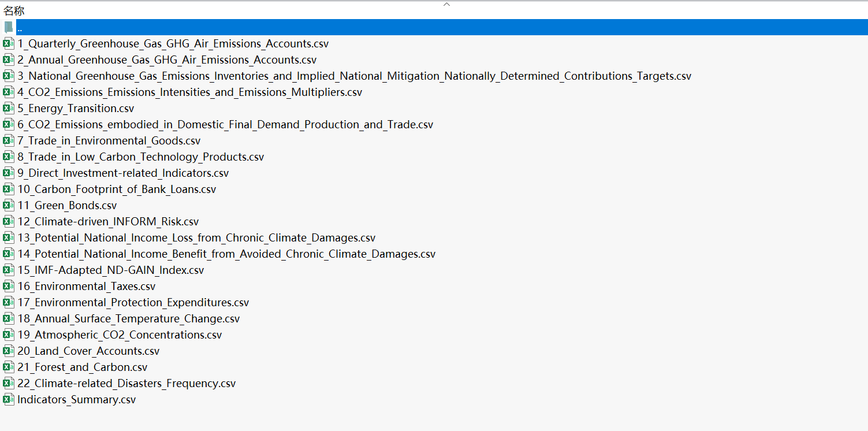
Task: Select the 14_Potential_National_Income_Benefit_from_Avoided file name
Action: pyautogui.click(x=226, y=254)
